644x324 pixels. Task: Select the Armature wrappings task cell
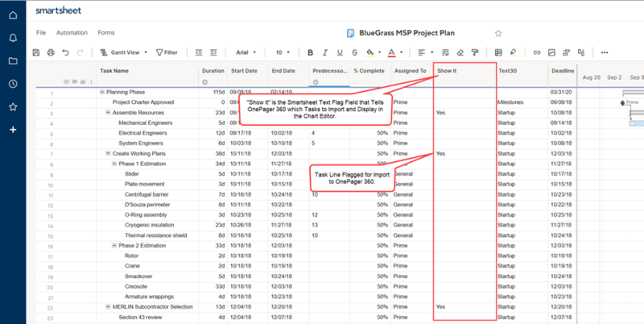(x=147, y=297)
